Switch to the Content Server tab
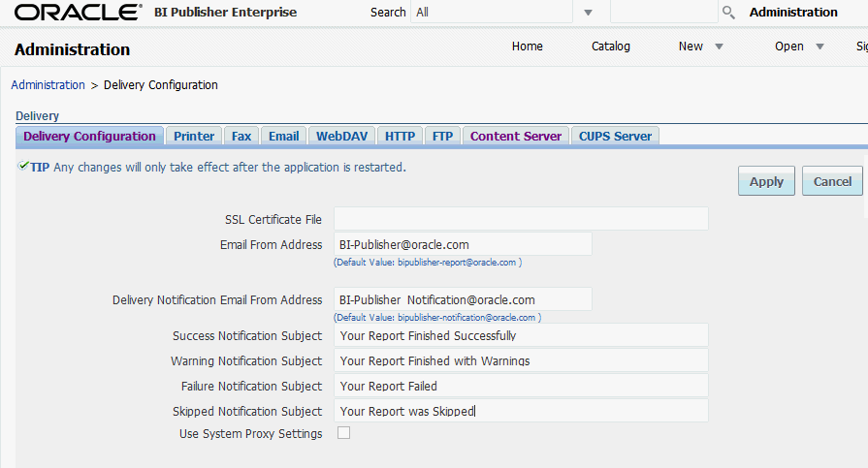868x468 pixels. point(516,136)
